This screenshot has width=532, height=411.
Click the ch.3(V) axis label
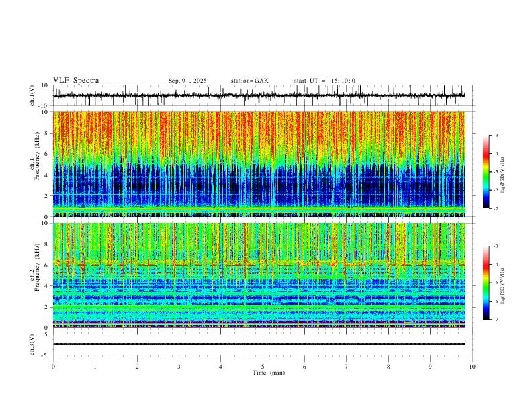pyautogui.click(x=32, y=345)
